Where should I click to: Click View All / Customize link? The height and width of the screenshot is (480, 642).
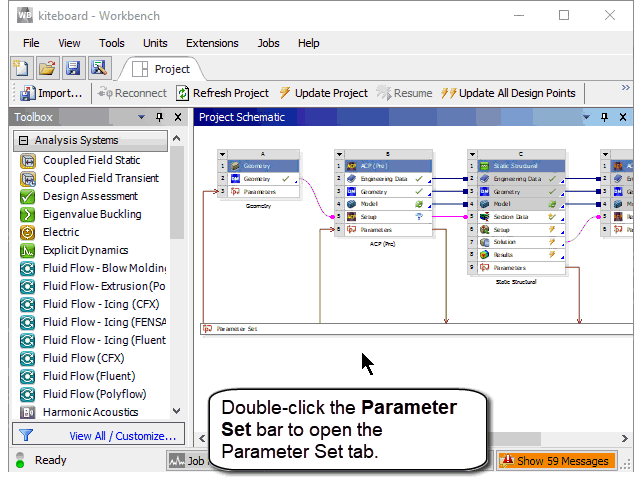122,436
